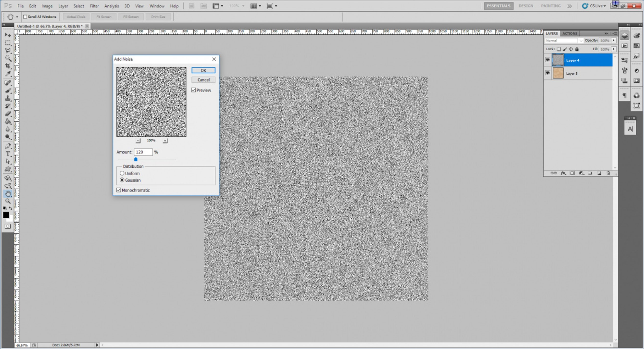
Task: Select the Path Selection tool
Action: (x=8, y=161)
